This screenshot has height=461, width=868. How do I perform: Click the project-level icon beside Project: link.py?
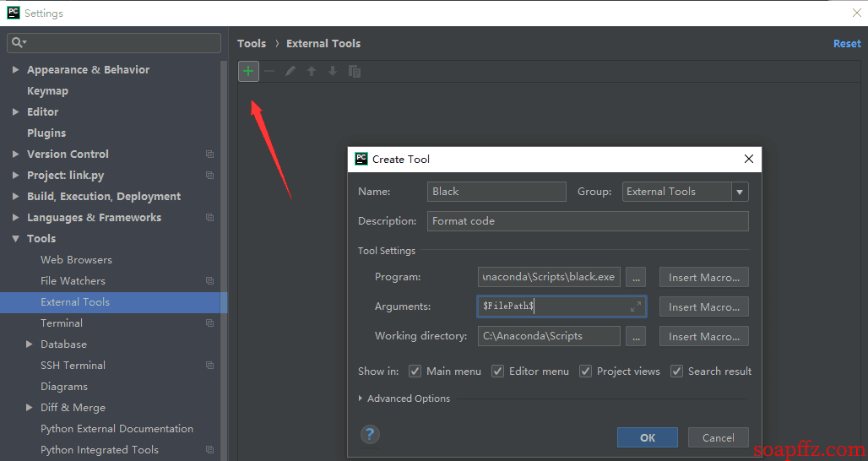pyautogui.click(x=209, y=175)
